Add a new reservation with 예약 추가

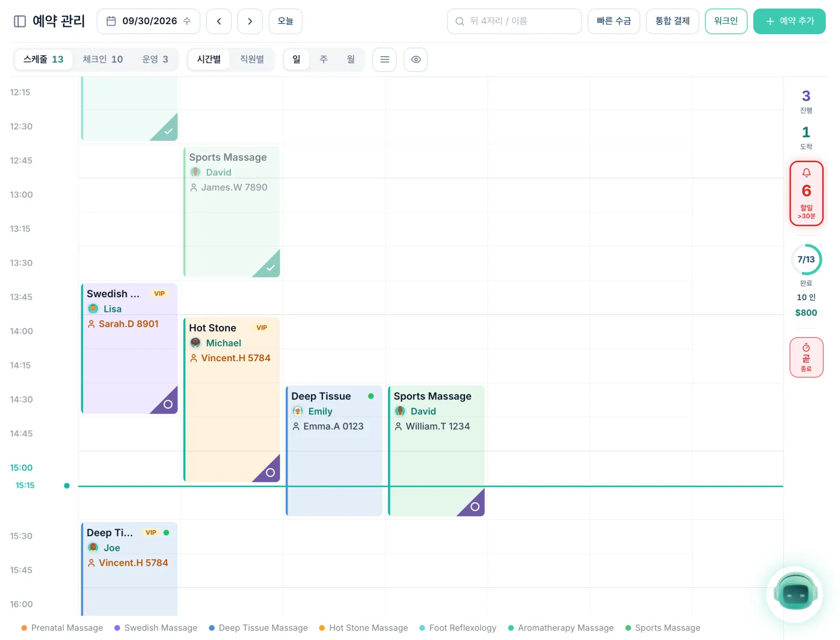click(790, 22)
